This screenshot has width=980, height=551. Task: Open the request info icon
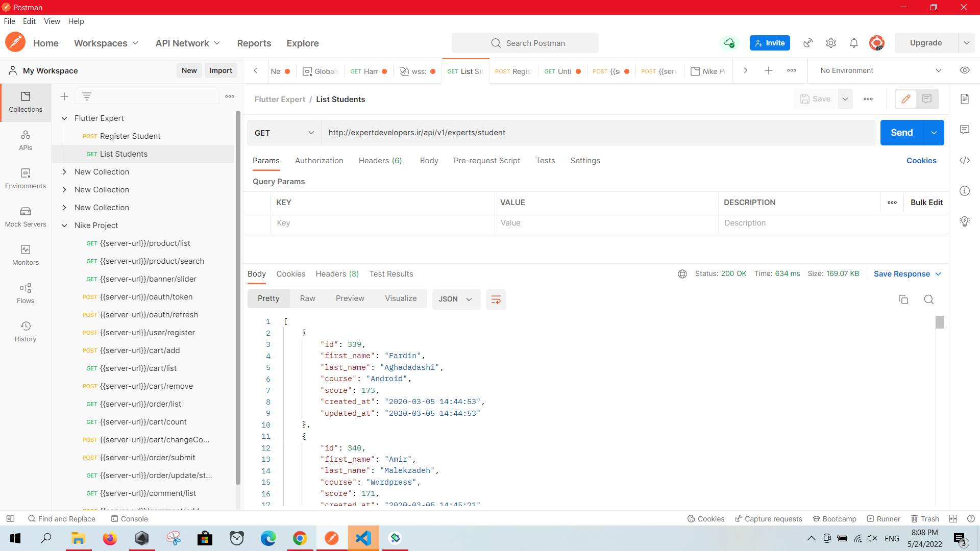pos(965,191)
